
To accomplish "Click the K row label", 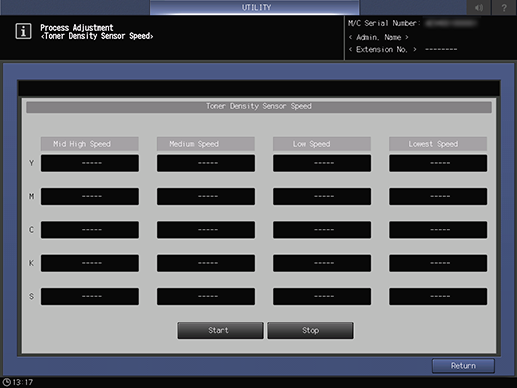I will point(31,263).
